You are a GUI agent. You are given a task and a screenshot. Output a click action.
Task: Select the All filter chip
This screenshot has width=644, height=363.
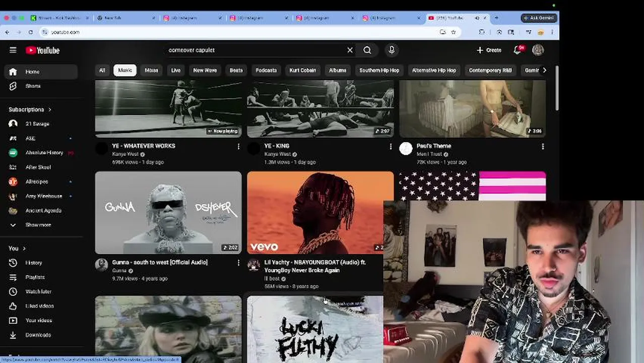point(102,70)
